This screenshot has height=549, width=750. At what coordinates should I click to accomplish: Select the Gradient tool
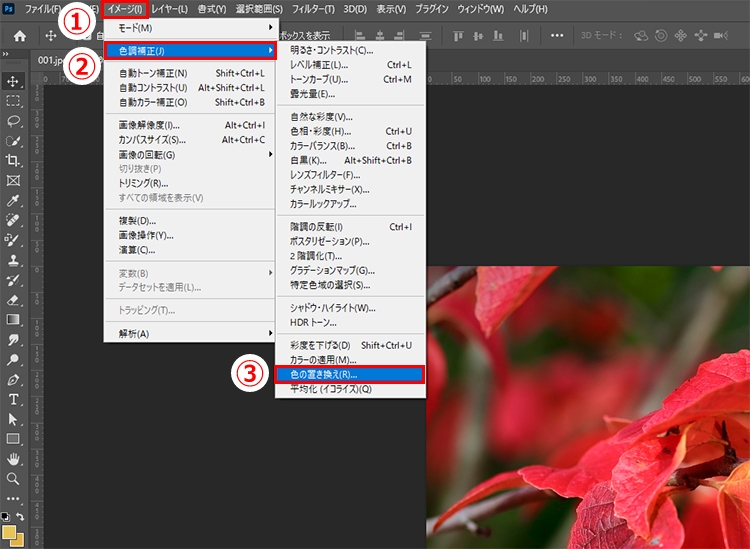coord(13,319)
